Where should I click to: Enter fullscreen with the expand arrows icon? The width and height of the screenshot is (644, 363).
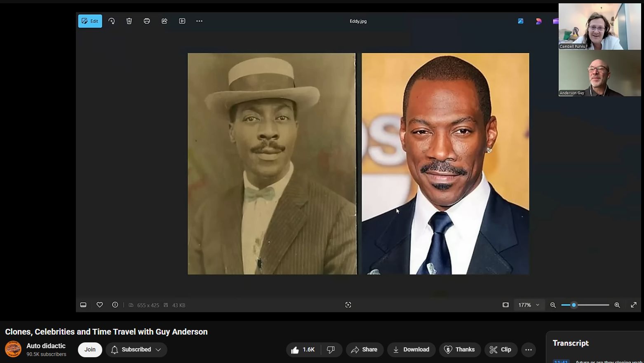click(634, 305)
